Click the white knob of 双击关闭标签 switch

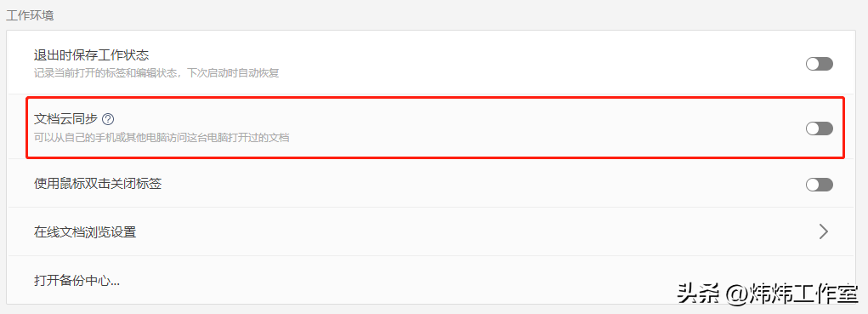pos(813,185)
